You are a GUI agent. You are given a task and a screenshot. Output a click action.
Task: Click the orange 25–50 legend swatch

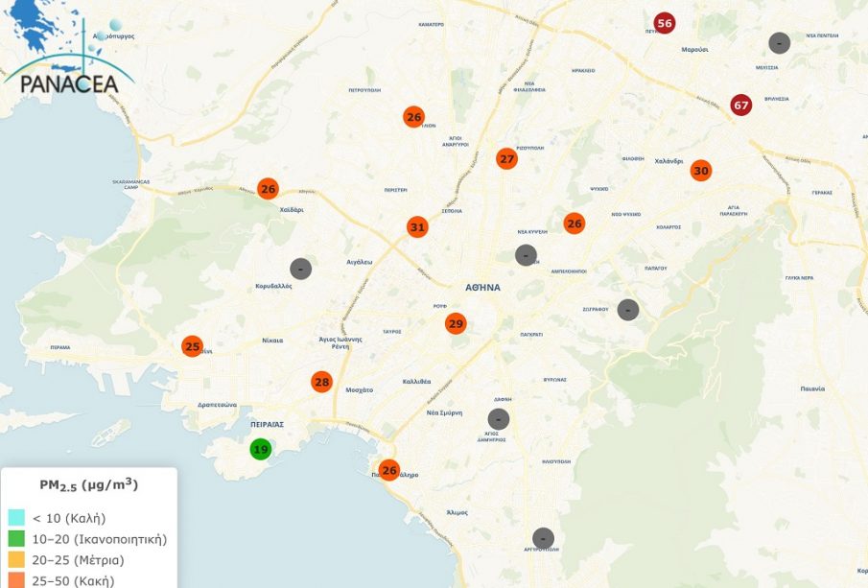click(x=16, y=580)
